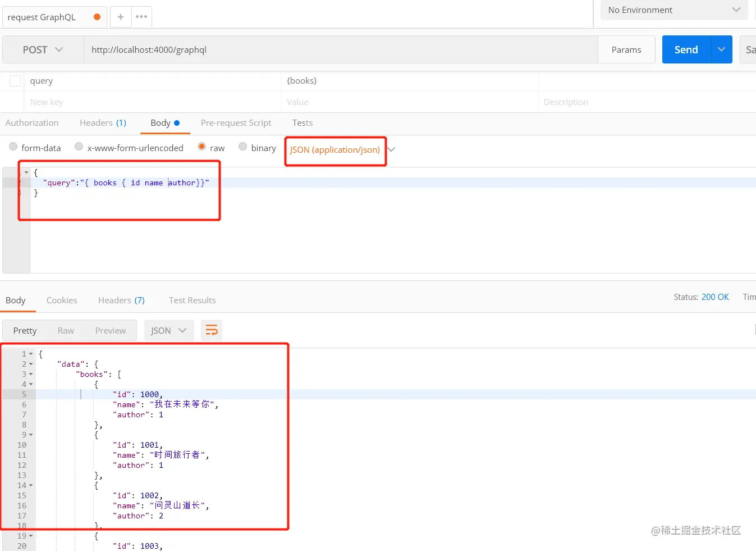Collapse the first book object on line 4
The width and height of the screenshot is (756, 551).
[x=31, y=384]
